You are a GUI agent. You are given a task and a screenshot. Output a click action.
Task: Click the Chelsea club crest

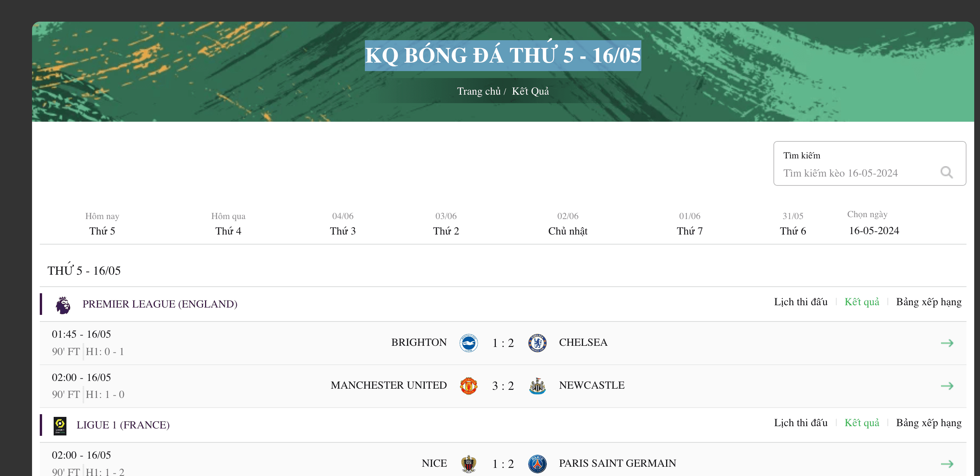point(537,343)
